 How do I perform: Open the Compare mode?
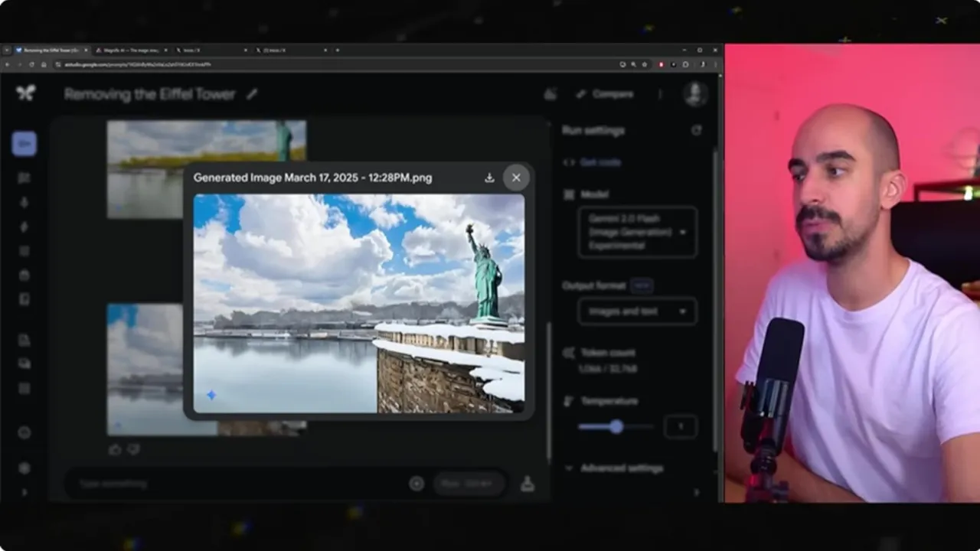point(605,94)
